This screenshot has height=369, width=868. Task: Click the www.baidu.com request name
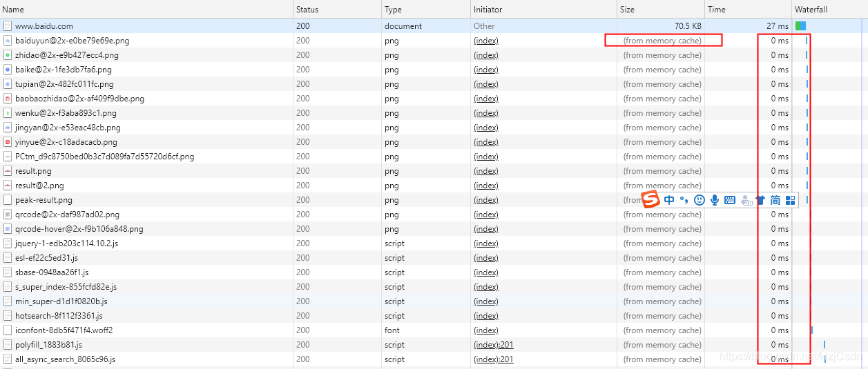44,26
